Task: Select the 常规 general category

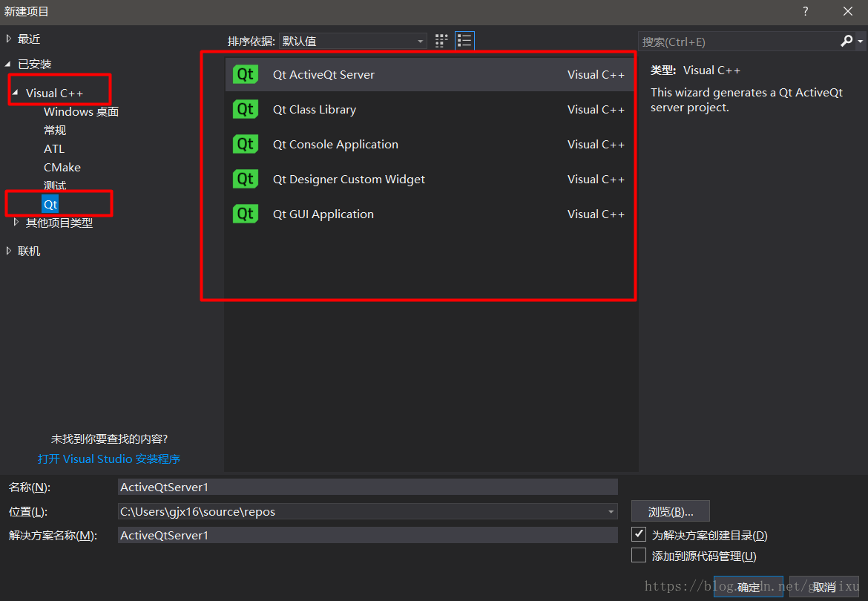Action: click(55, 130)
